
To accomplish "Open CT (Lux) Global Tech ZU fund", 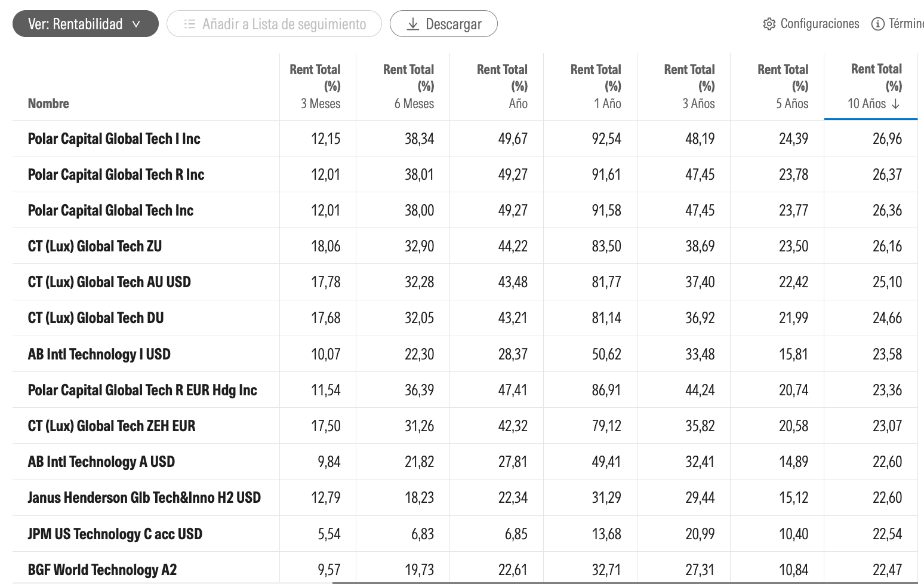I will click(95, 246).
